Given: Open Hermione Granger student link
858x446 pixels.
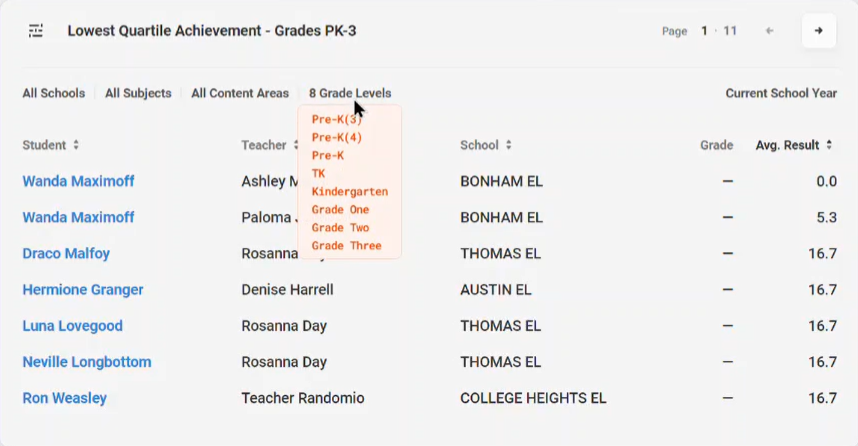Looking at the screenshot, I should (x=83, y=289).
